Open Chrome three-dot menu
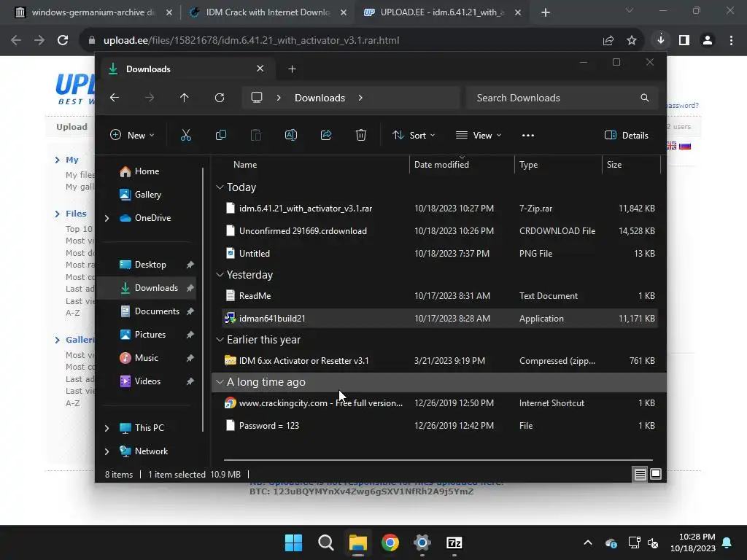This screenshot has width=747, height=560. click(731, 41)
